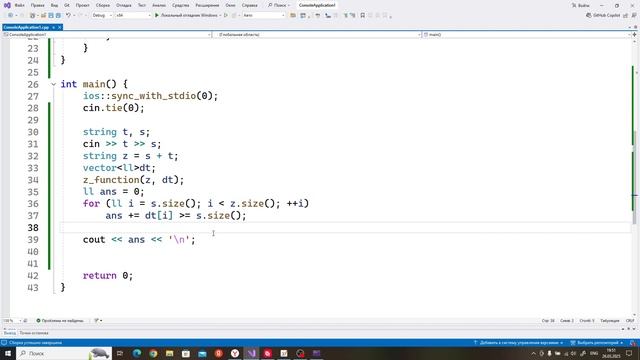Screen dimensions: 640x360
Task: Open Microsoft Edge from the taskbar
Action: coord(137,353)
